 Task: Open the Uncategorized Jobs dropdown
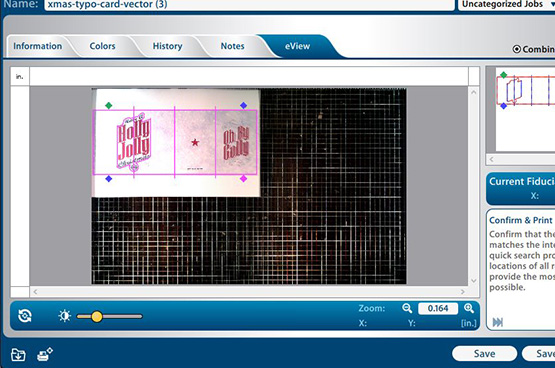[x=507, y=5]
